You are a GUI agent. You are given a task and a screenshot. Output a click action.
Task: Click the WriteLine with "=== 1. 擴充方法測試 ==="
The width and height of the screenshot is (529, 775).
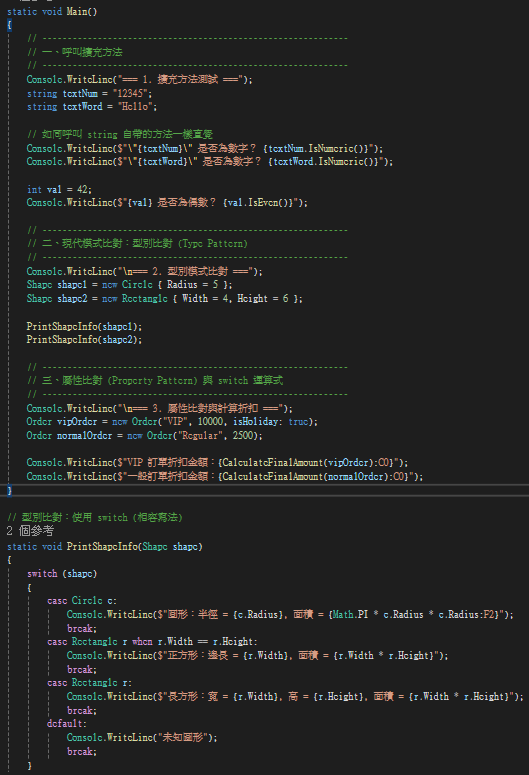click(x=139, y=80)
